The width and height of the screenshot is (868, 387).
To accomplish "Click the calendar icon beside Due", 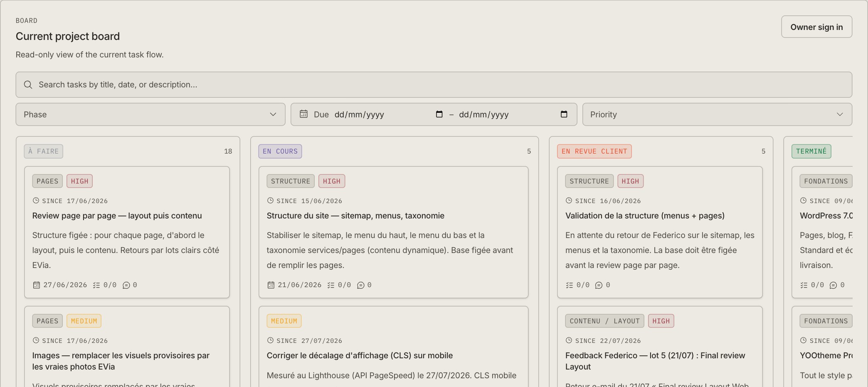I will pyautogui.click(x=303, y=114).
